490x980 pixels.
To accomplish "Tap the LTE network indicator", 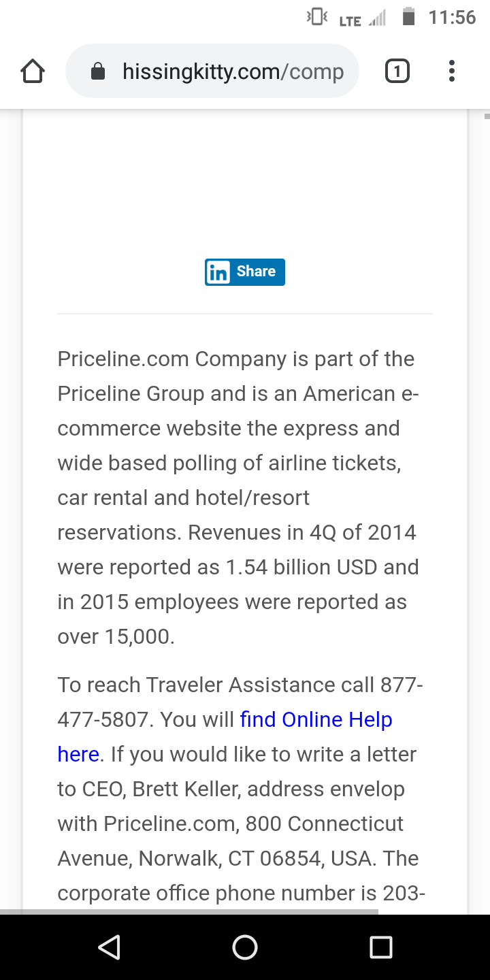I will point(350,20).
